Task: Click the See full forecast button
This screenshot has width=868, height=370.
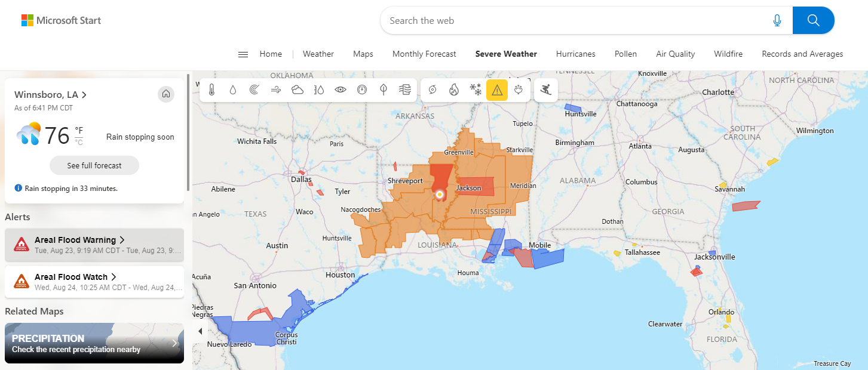Action: (94, 165)
